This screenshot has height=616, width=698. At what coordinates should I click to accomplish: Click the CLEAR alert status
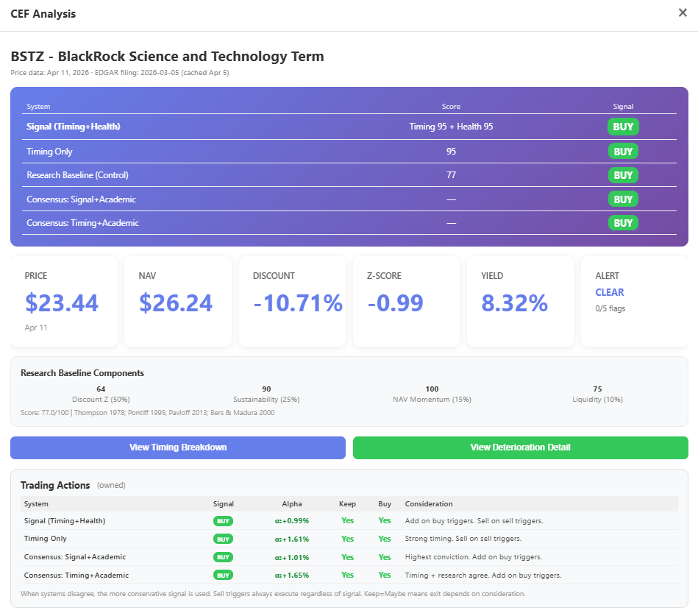pyautogui.click(x=610, y=292)
